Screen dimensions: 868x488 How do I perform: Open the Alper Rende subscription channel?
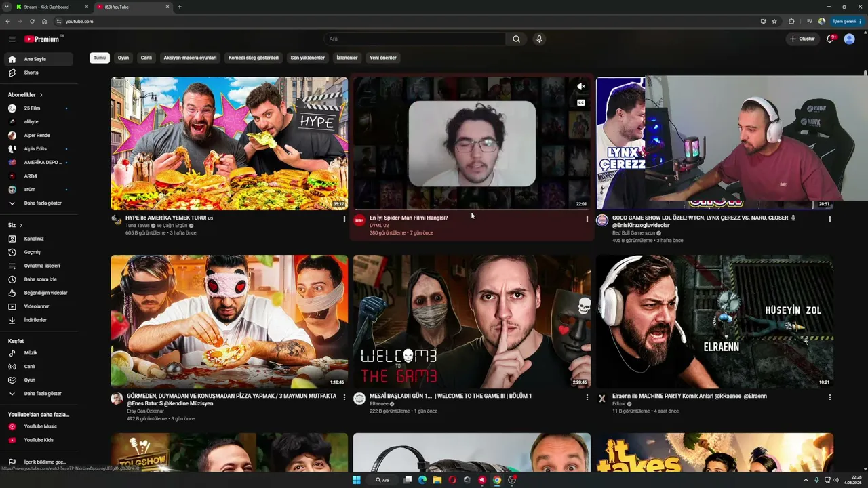39,136
